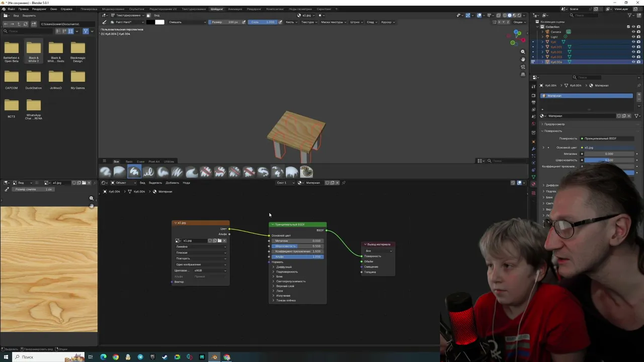Select the My Games folder
644x362 pixels.
[77, 79]
